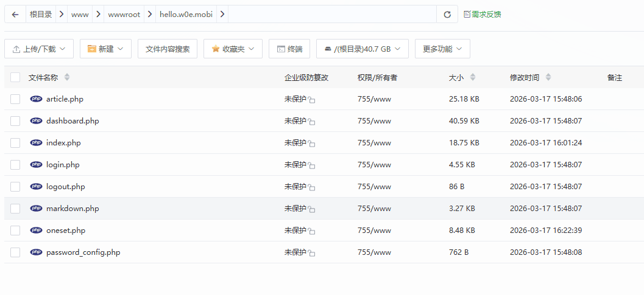Click the refresh icon beside path bar
The width and height of the screenshot is (644, 295).
447,15
